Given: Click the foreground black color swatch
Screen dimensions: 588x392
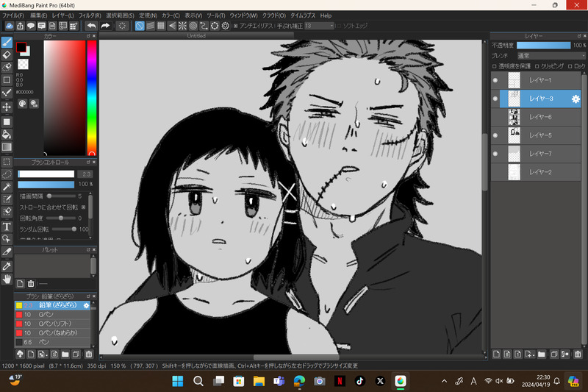Looking at the screenshot, I should (x=21, y=47).
